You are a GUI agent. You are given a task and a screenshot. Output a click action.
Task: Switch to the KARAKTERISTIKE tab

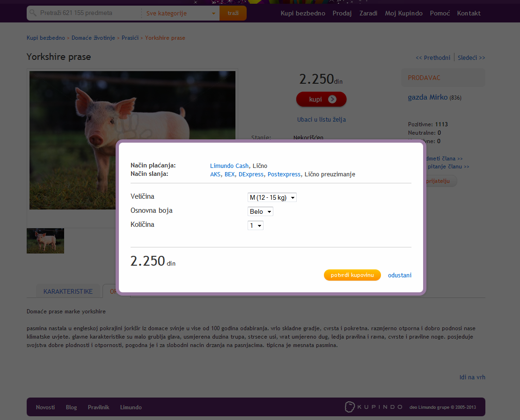coord(68,291)
